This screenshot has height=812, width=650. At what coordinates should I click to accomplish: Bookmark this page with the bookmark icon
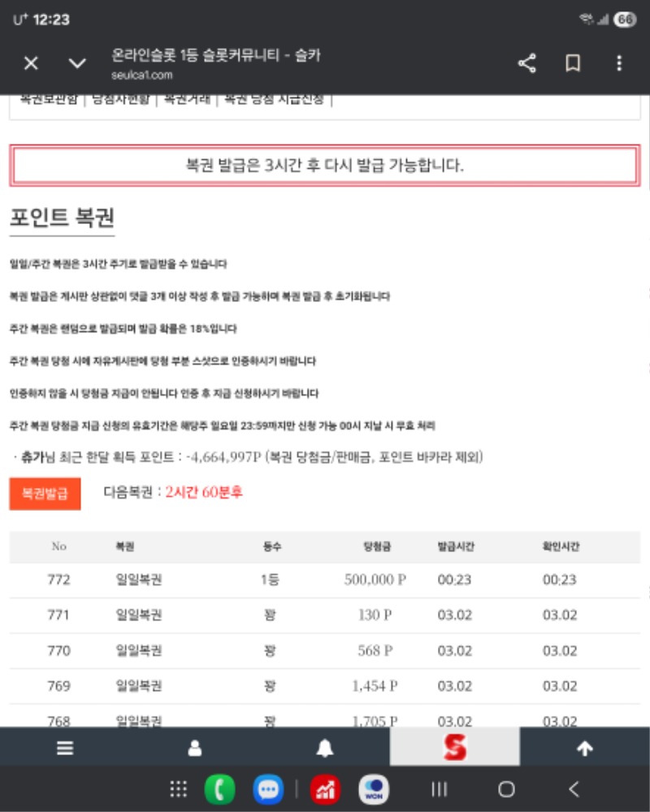click(573, 64)
